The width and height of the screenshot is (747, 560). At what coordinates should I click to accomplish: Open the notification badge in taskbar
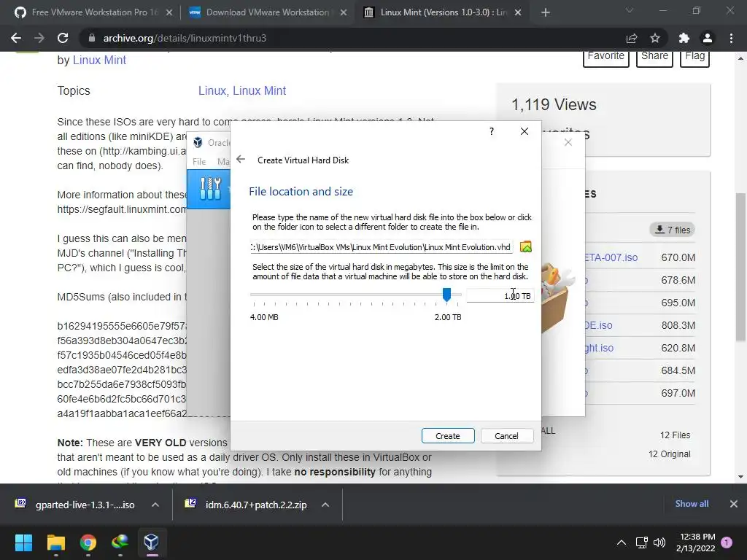tap(727, 542)
